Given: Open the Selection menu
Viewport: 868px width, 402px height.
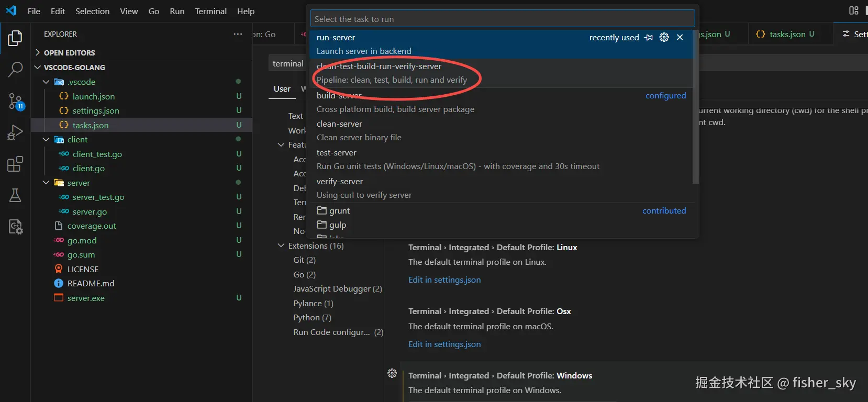Looking at the screenshot, I should 92,11.
